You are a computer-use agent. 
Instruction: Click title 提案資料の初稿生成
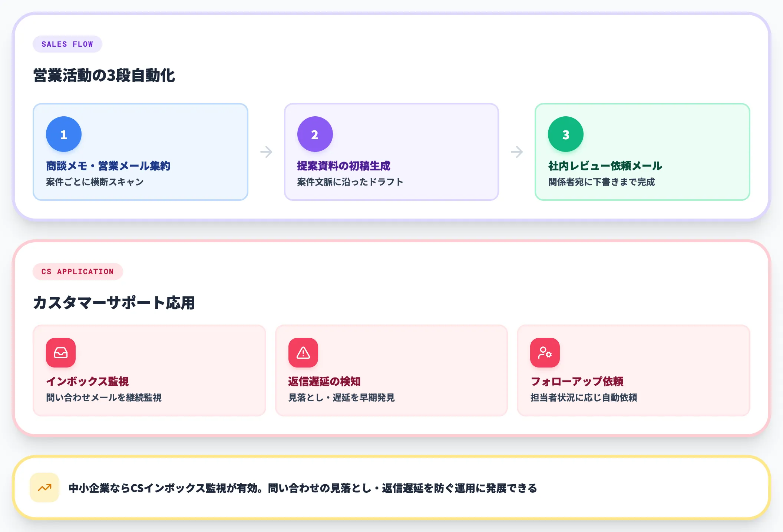344,166
